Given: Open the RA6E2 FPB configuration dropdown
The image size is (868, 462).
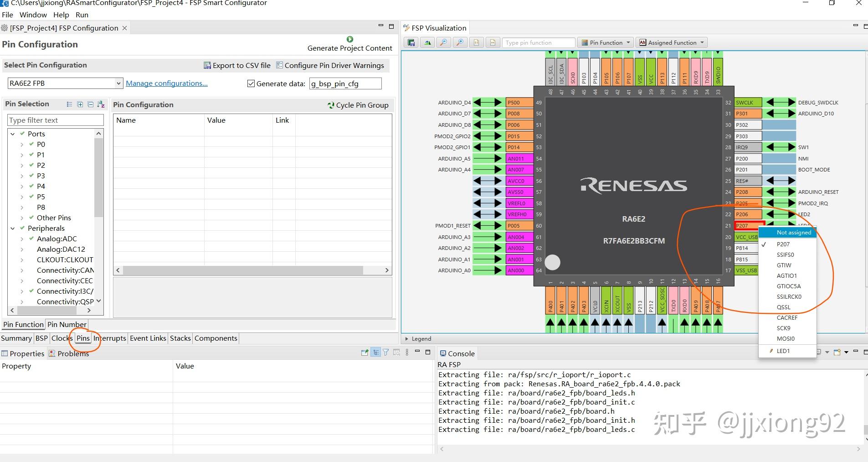Looking at the screenshot, I should click(x=118, y=83).
